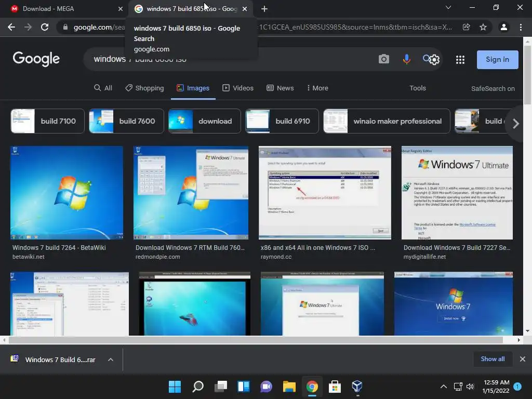Open the Windows Start menu
The width and height of the screenshot is (532, 399).
(x=175, y=387)
